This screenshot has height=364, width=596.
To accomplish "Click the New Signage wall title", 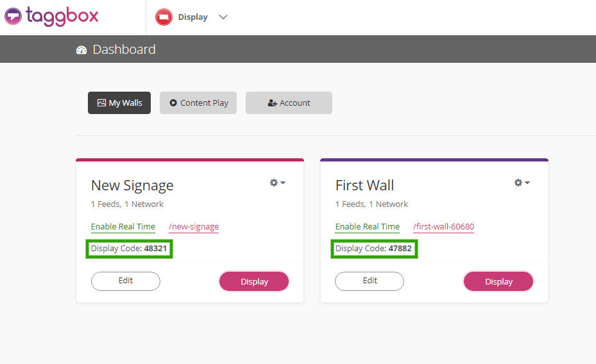I will [132, 186].
